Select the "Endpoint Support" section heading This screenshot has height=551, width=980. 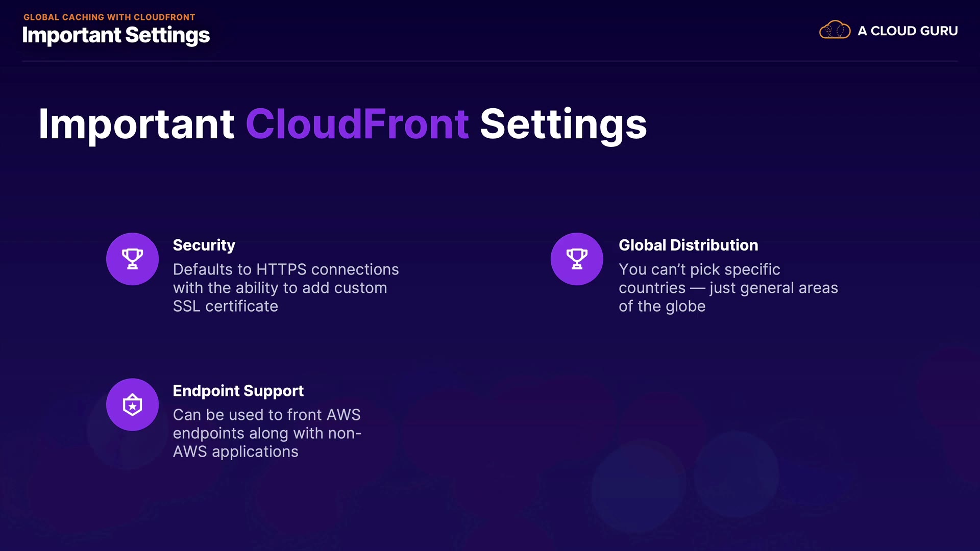(x=238, y=391)
